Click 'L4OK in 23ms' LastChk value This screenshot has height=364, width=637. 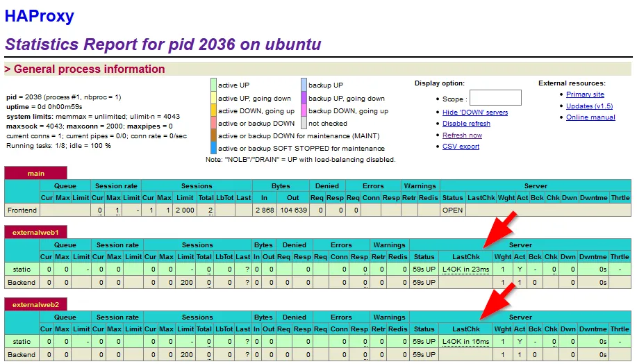[466, 270]
